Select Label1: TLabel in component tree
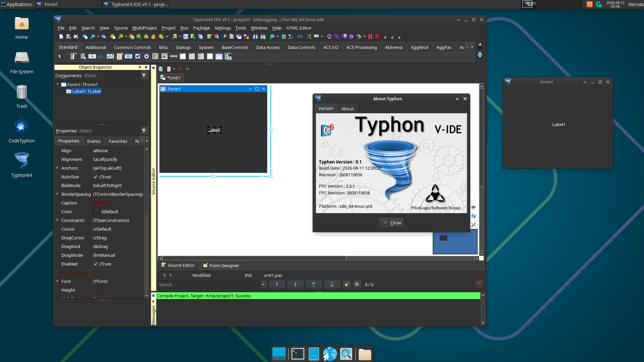Viewport: 644px width, 362px height. pos(86,91)
